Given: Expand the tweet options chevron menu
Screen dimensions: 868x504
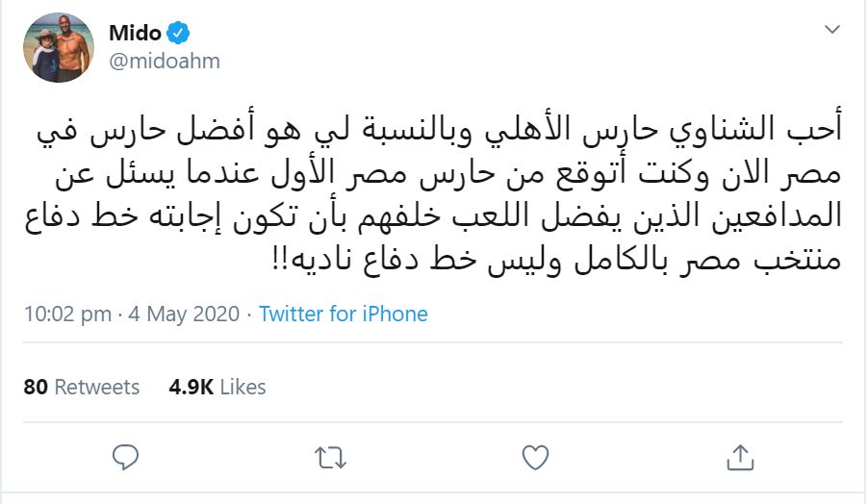Looking at the screenshot, I should [x=833, y=32].
